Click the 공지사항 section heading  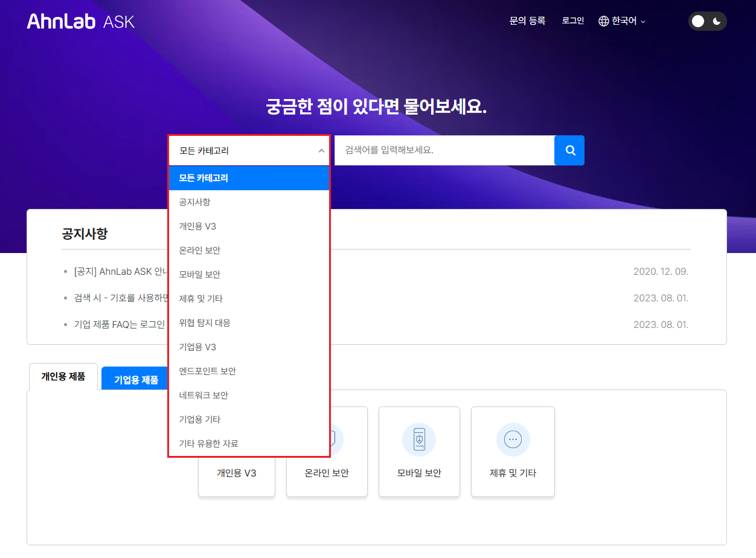tap(85, 234)
